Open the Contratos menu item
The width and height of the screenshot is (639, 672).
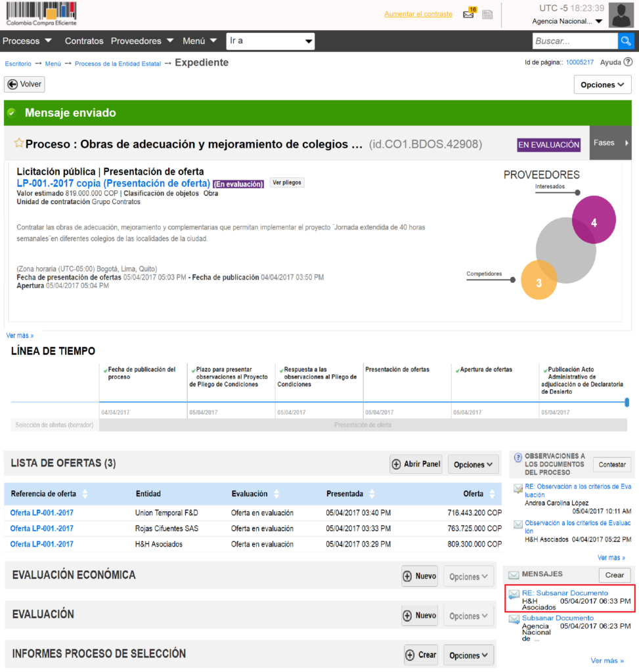[x=84, y=41]
